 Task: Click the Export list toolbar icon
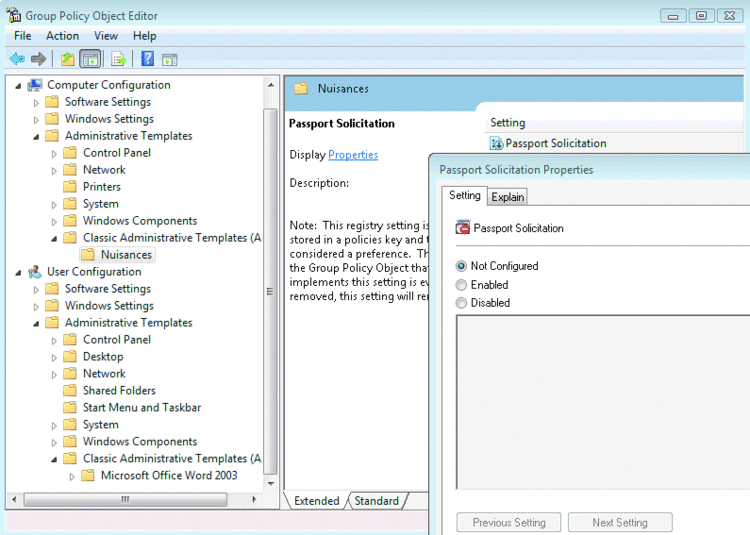[118, 59]
